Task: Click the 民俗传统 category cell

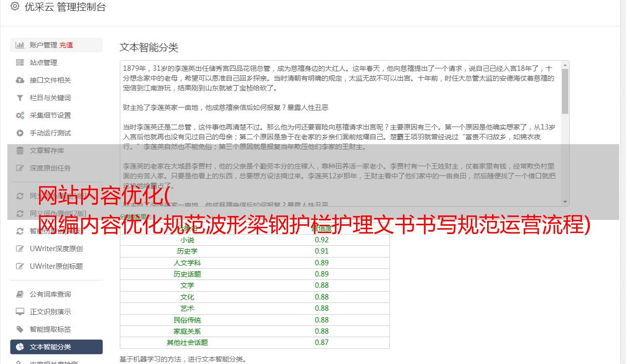Action: pos(187,320)
